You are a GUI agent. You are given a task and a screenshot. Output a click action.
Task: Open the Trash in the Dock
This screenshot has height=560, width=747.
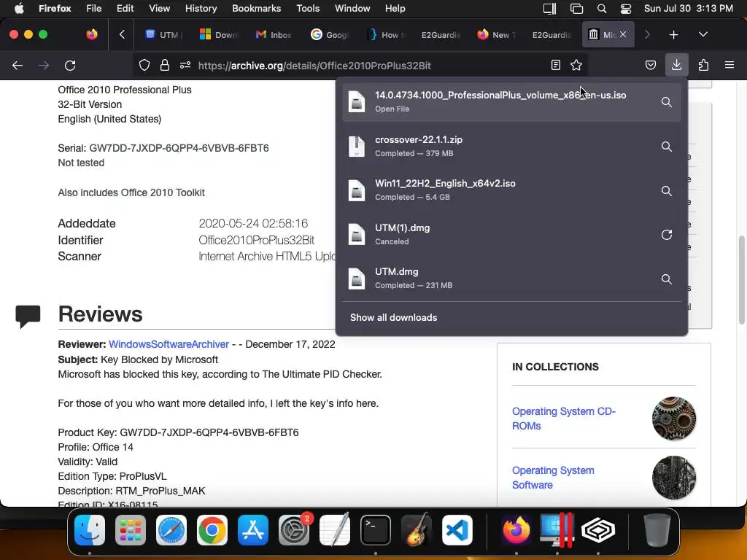[657, 530]
